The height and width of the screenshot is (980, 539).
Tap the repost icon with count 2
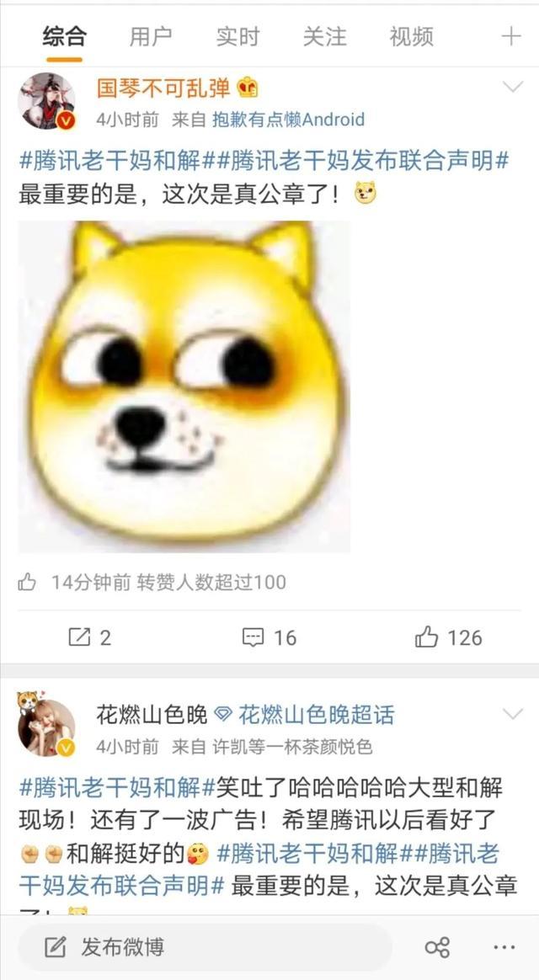pyautogui.click(x=79, y=637)
